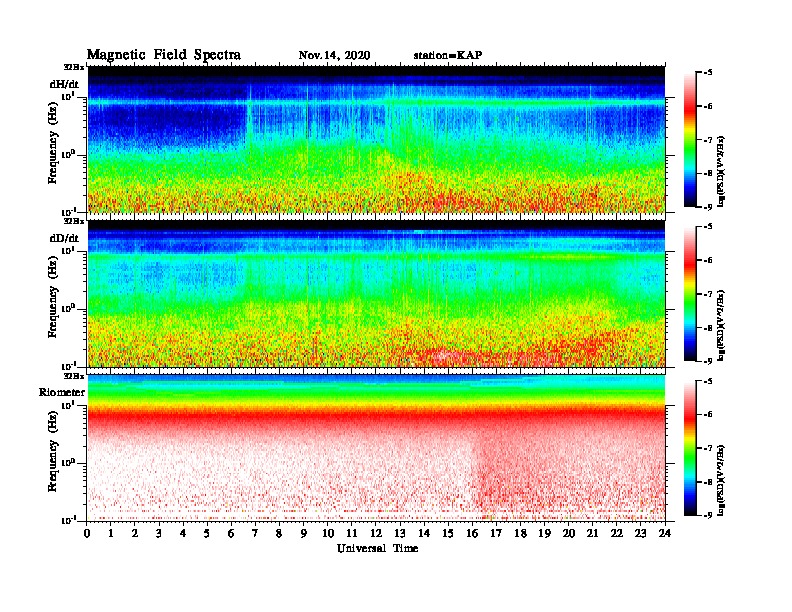Click hour "22" on the time axis
The width and height of the screenshot is (792, 612).
(617, 533)
